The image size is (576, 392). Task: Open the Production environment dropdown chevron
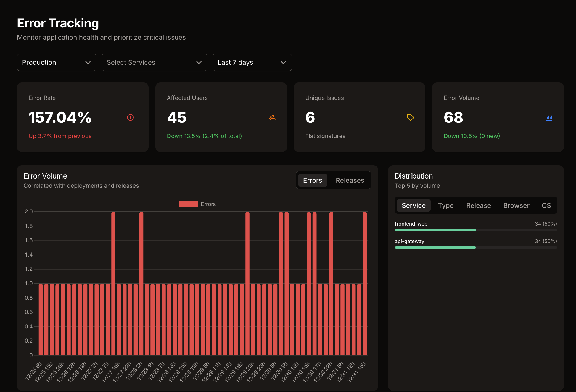click(88, 62)
